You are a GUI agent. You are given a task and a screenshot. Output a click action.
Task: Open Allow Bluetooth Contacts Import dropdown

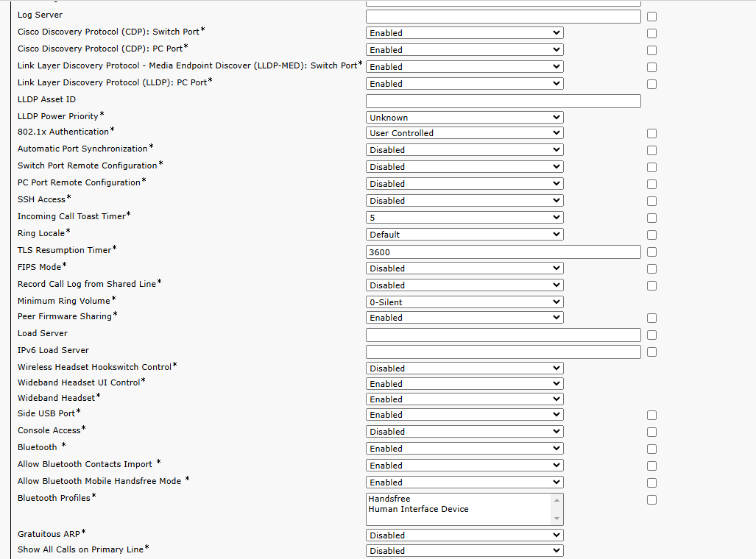(x=464, y=465)
